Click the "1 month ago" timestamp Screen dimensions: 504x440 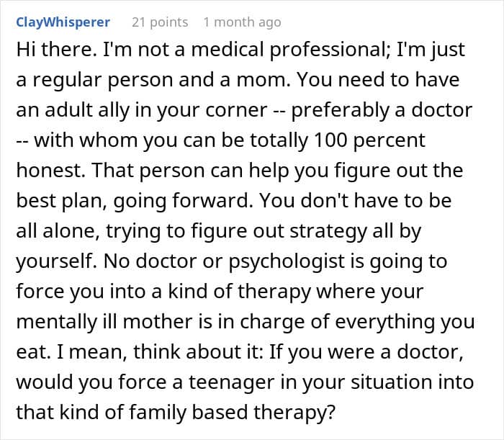[242, 22]
